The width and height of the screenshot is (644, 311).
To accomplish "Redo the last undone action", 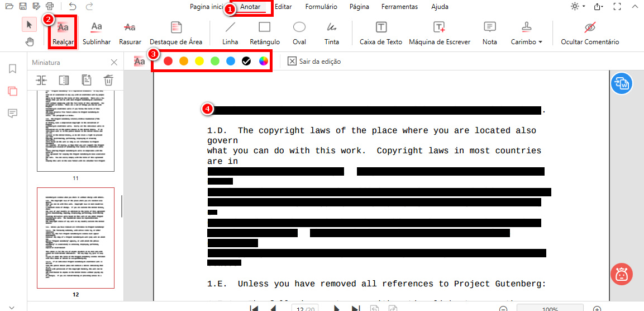I will [x=89, y=6].
